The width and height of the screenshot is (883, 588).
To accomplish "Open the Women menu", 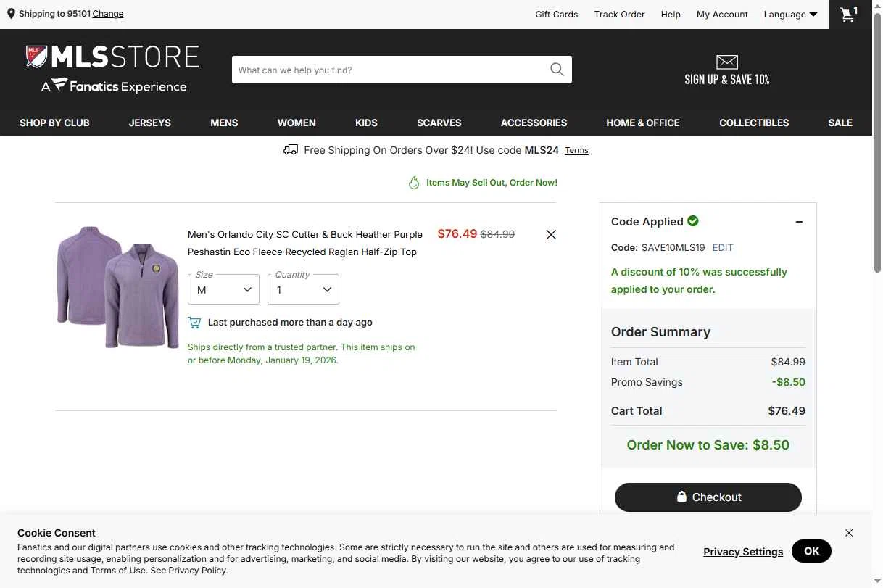I will point(297,123).
